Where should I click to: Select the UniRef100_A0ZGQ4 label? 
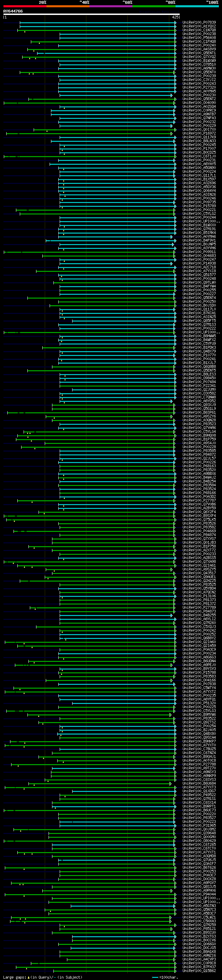pos(199,107)
